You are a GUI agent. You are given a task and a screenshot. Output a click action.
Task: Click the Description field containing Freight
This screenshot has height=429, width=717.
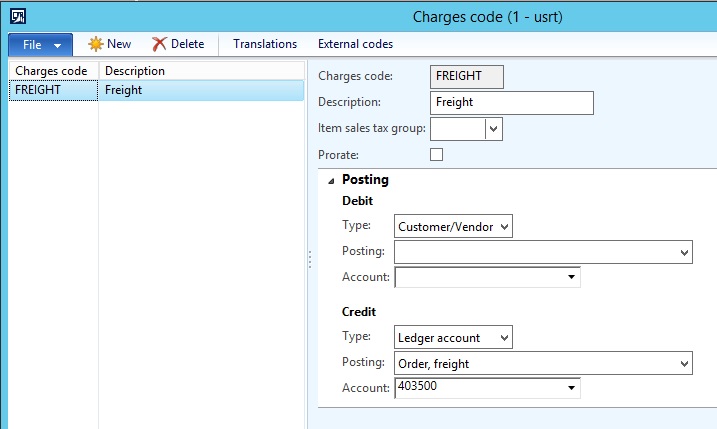pyautogui.click(x=512, y=102)
